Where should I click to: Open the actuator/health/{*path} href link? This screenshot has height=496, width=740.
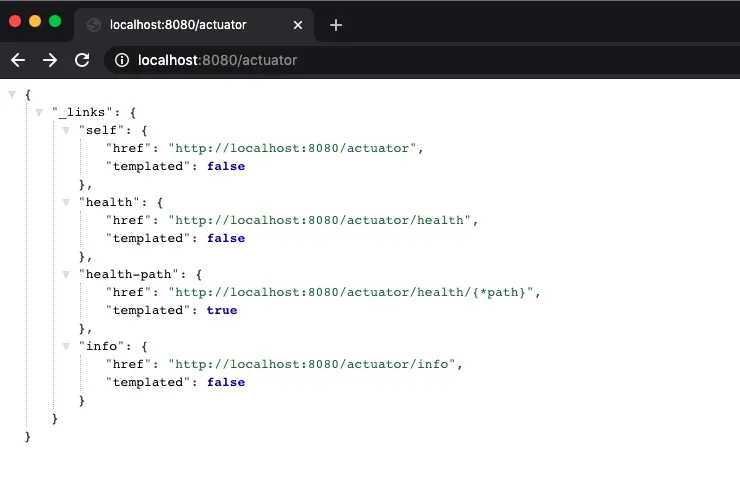pyautogui.click(x=351, y=293)
